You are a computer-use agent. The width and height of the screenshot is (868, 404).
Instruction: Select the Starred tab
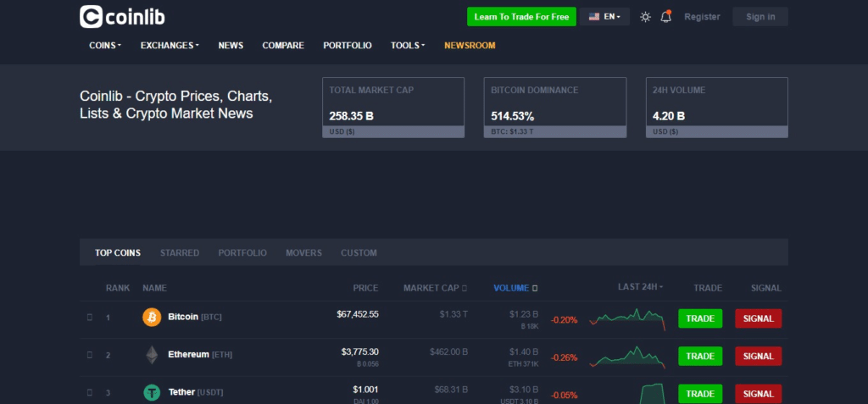point(180,252)
